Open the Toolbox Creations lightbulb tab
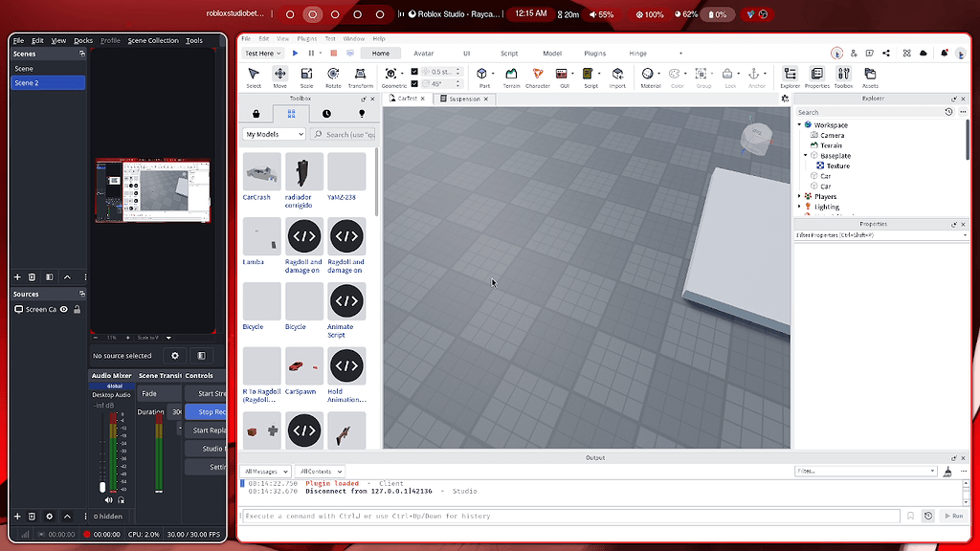This screenshot has width=980, height=551. pos(361,114)
